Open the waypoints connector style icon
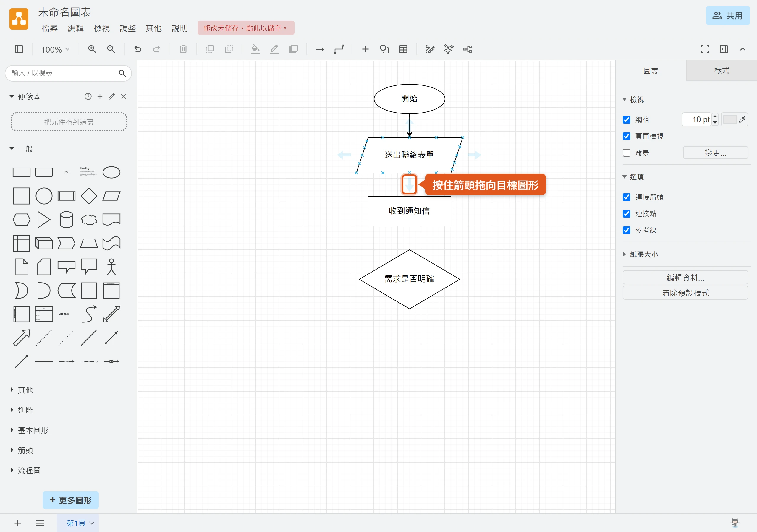Screen dimensions: 757x532 339,49
